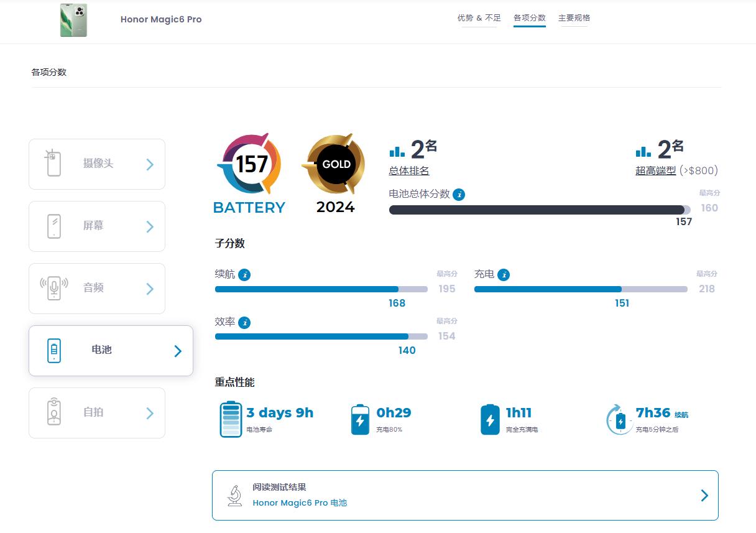
Task: Click the 子分数 heading
Action: tap(230, 243)
